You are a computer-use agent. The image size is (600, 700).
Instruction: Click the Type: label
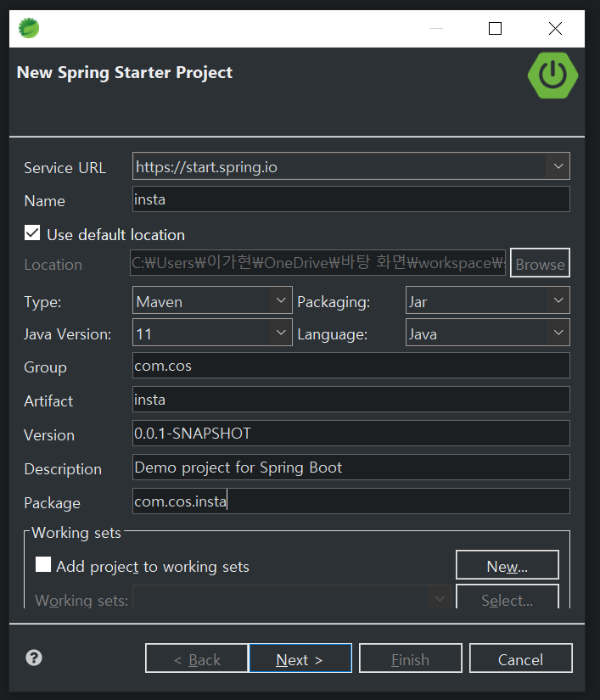pyautogui.click(x=42, y=302)
